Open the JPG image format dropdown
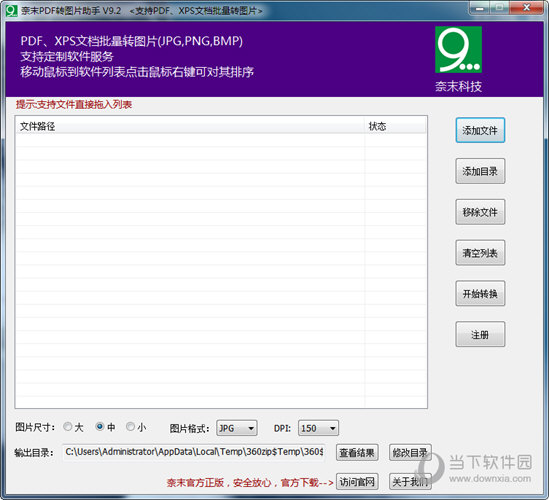This screenshot has width=549, height=500. coord(237,428)
